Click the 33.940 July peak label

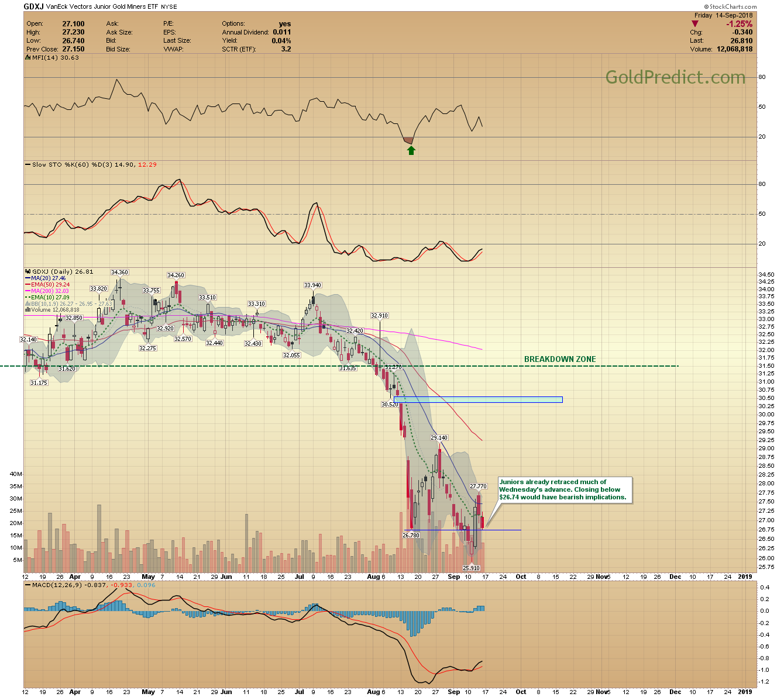point(312,286)
